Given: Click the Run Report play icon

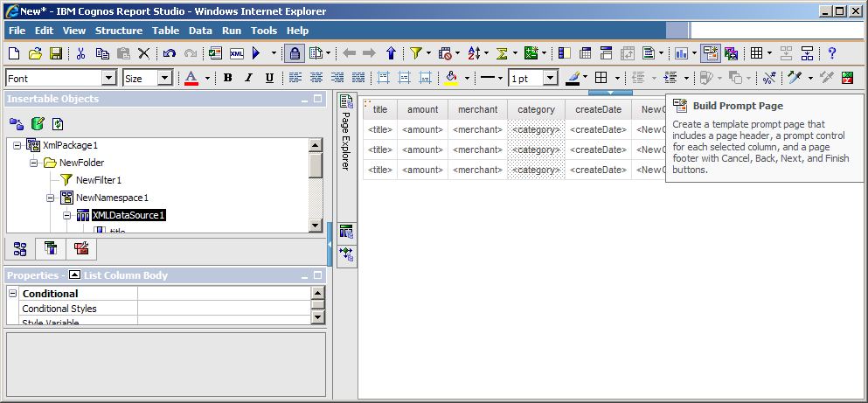Looking at the screenshot, I should tap(257, 53).
